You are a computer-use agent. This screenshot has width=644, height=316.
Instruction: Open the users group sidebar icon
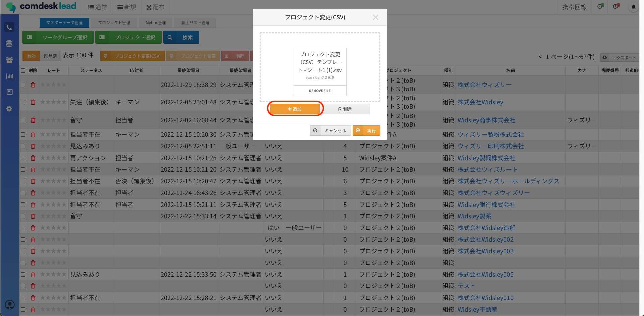pos(9,60)
